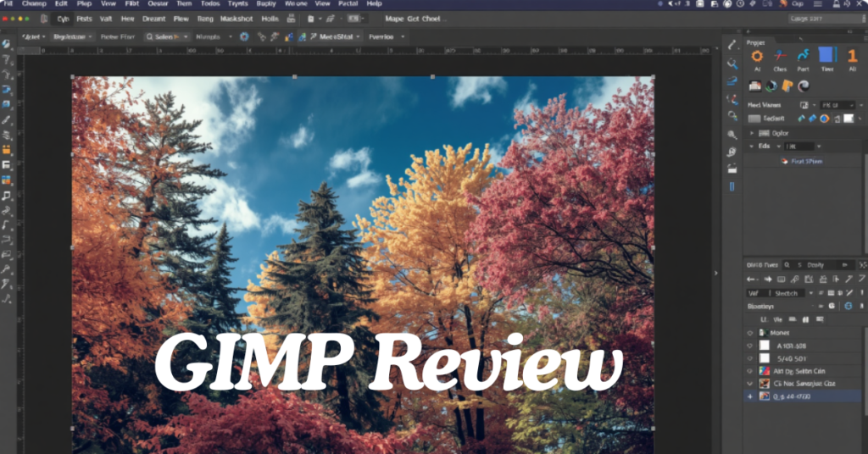Click the orange pages icon in Project panel
Image resolution: width=868 pixels, height=454 pixels.
pyautogui.click(x=787, y=86)
